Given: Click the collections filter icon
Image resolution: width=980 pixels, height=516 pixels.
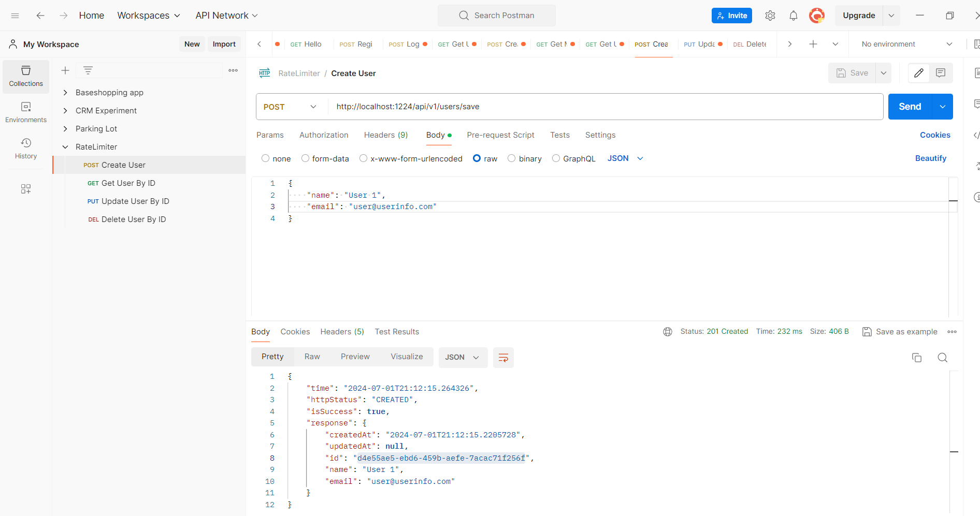Looking at the screenshot, I should (x=88, y=70).
